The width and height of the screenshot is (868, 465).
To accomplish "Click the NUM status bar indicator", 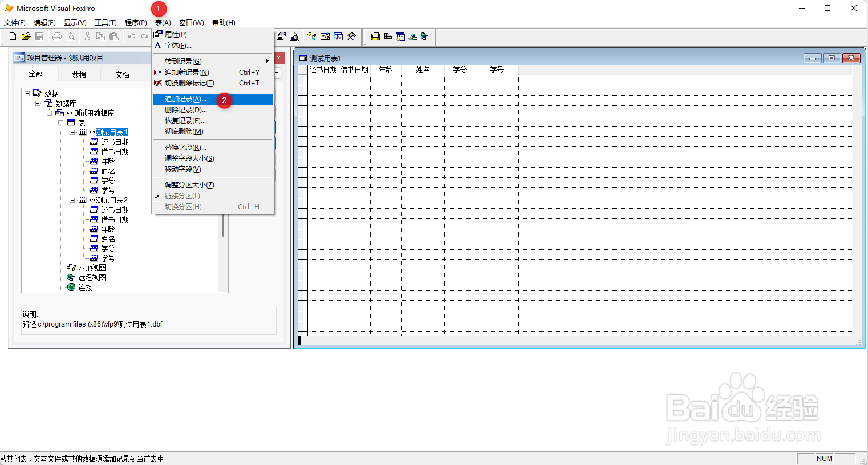I will pyautogui.click(x=824, y=459).
